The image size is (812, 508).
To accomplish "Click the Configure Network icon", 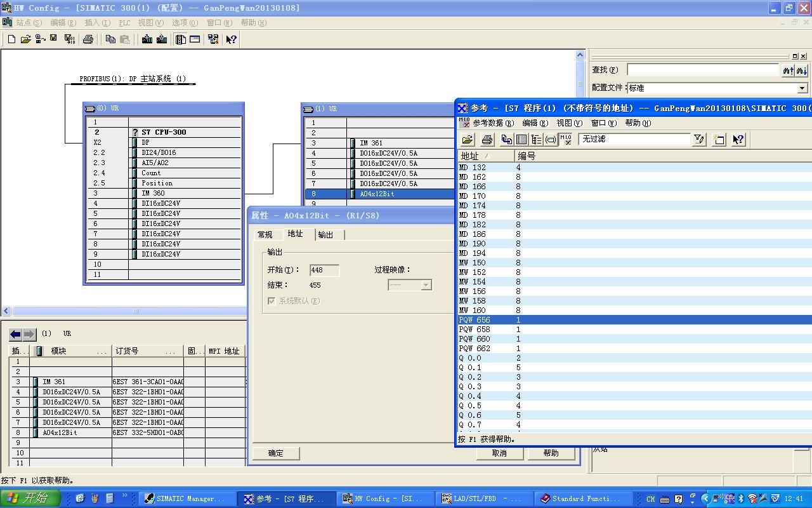I will tap(213, 39).
